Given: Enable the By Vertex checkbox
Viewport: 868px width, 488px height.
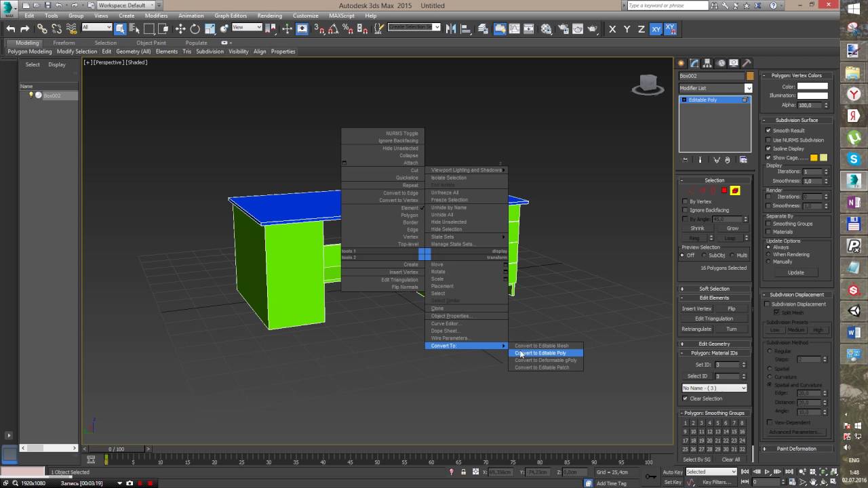Looking at the screenshot, I should 685,201.
